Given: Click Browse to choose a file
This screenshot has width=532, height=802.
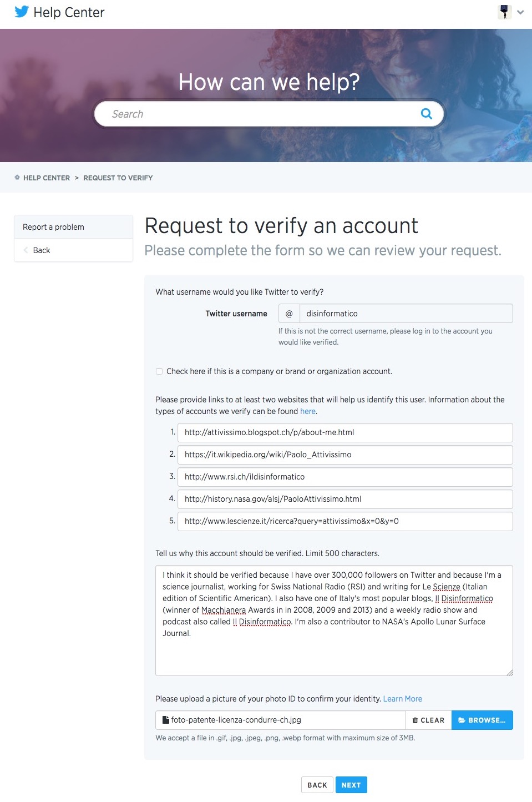Looking at the screenshot, I should tap(482, 720).
